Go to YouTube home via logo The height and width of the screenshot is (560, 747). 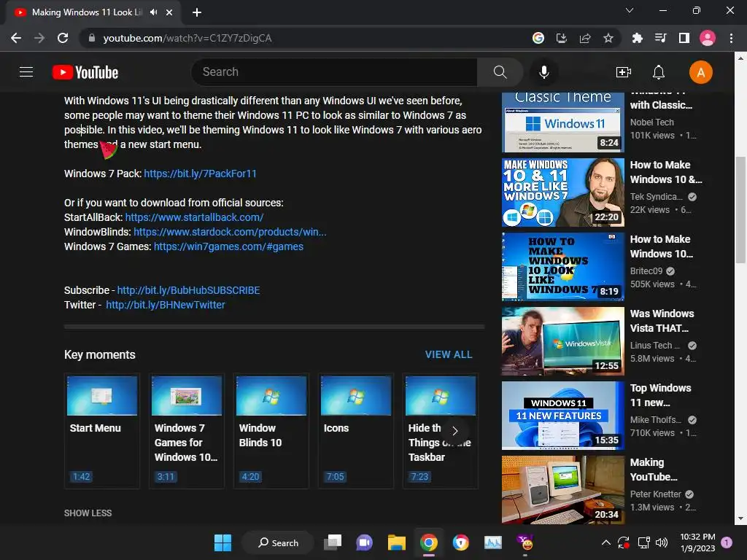[85, 72]
